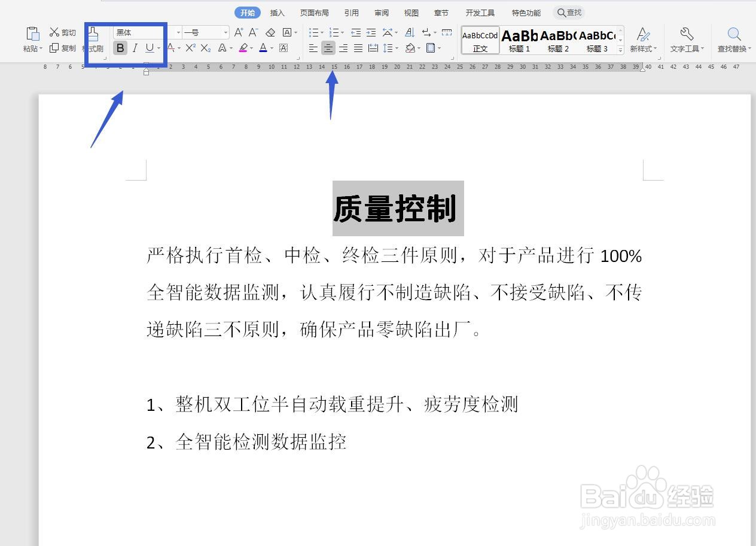Switch to the 章节 tab
Screen dimensions: 756x546
coord(441,13)
